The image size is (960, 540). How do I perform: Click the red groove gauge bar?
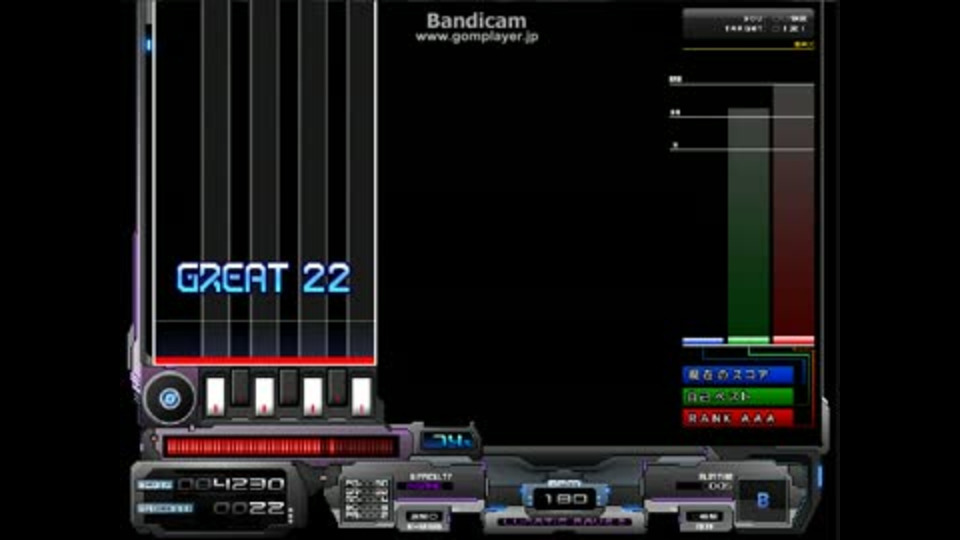tap(281, 446)
